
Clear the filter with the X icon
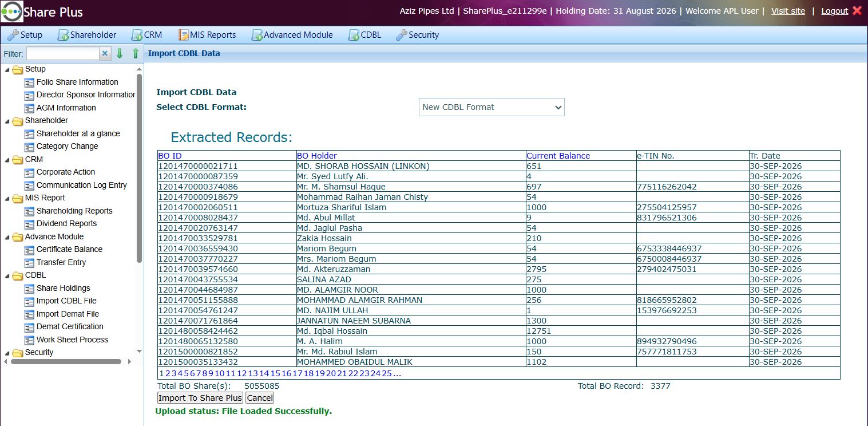[105, 53]
